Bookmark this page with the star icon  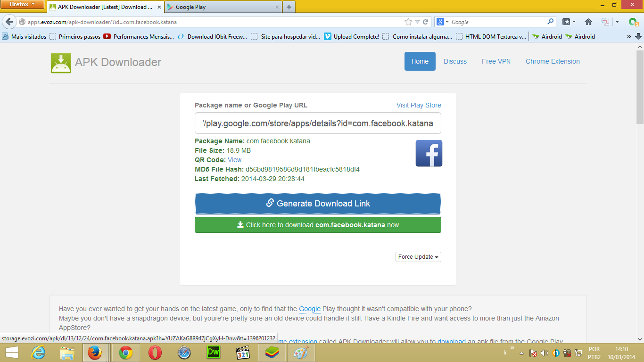click(408, 22)
